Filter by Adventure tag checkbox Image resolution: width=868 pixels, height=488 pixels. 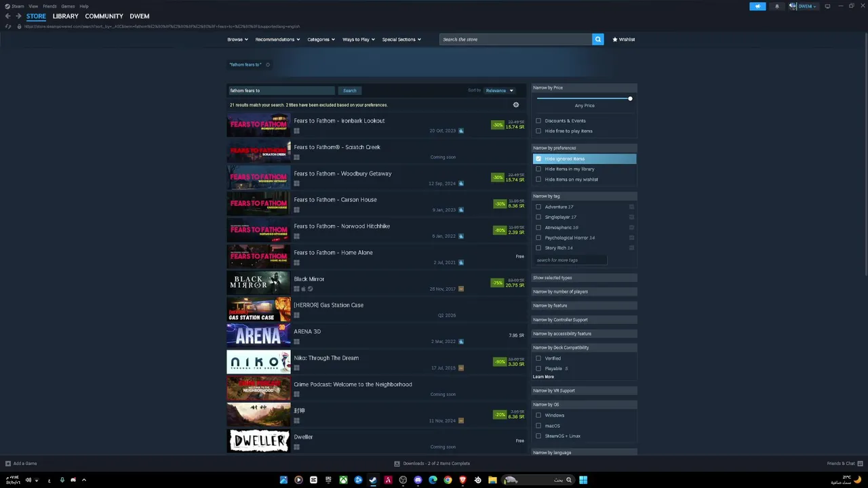pyautogui.click(x=538, y=207)
